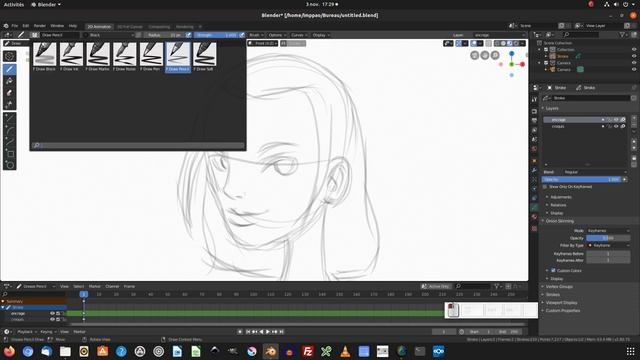Open the Display dropdown in header
The image size is (640, 360).
tap(321, 35)
